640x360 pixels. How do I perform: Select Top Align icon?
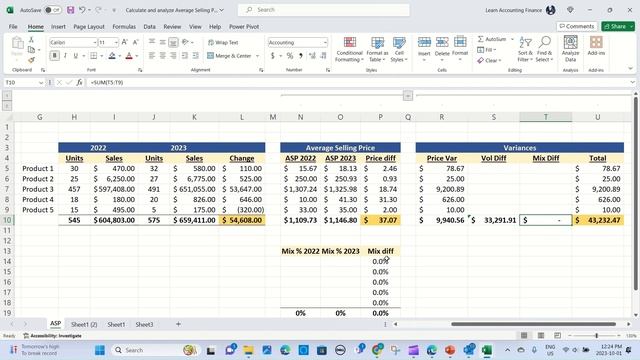[x=152, y=42]
